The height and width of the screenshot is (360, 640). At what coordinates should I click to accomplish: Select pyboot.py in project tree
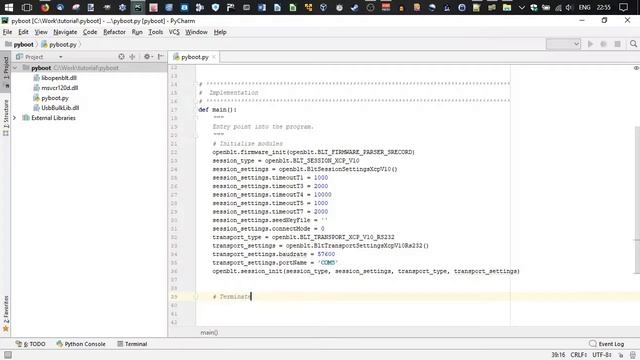[55, 98]
